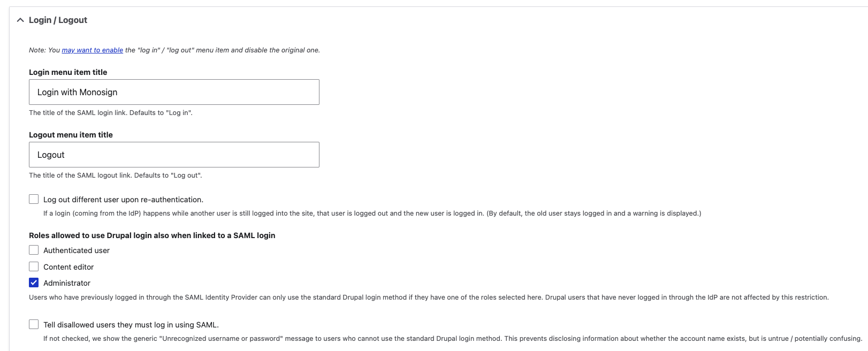Viewport: 868px width, 351px height.
Task: Check the Authenticated user role
Action: tap(33, 249)
